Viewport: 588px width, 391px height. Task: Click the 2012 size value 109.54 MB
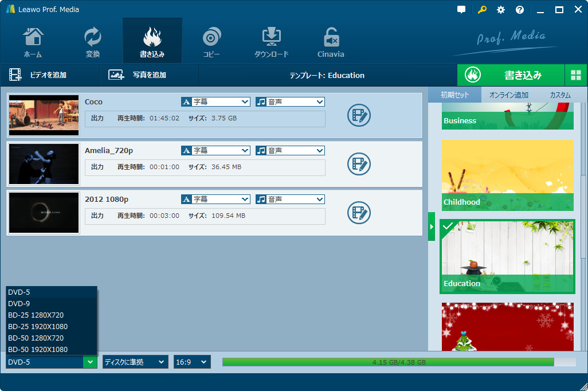(228, 216)
